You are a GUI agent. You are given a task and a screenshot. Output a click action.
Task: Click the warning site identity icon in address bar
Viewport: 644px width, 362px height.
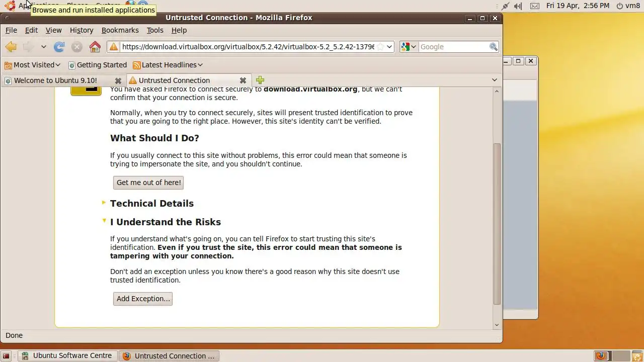tap(114, 47)
